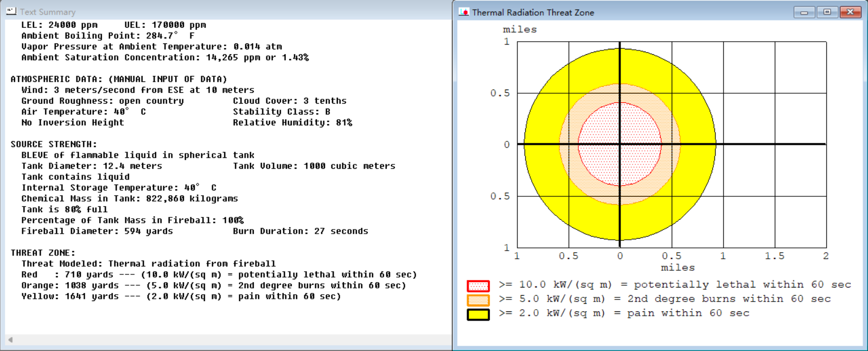Click the 'Text Summary' window title
This screenshot has height=351, width=868.
coord(48,12)
